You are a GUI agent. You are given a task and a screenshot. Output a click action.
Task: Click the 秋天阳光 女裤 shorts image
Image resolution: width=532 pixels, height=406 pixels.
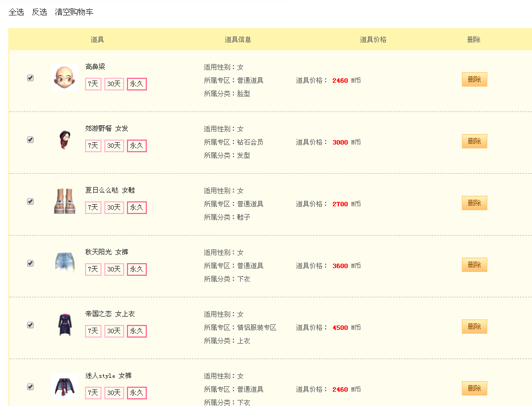[65, 263]
